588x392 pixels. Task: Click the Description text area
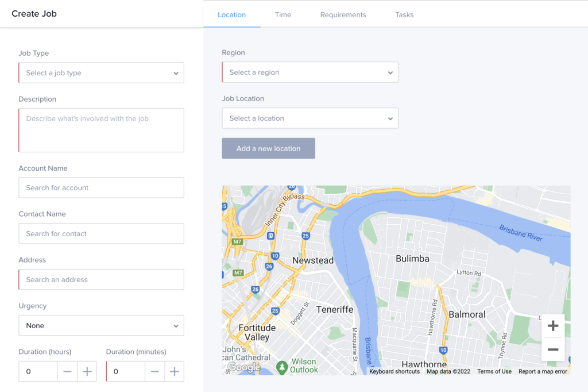click(101, 130)
